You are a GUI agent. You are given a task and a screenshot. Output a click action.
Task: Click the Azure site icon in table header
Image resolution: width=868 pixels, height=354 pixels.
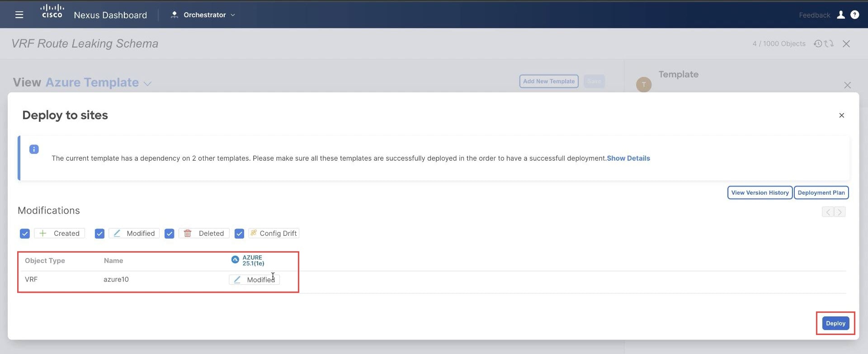[x=235, y=259]
